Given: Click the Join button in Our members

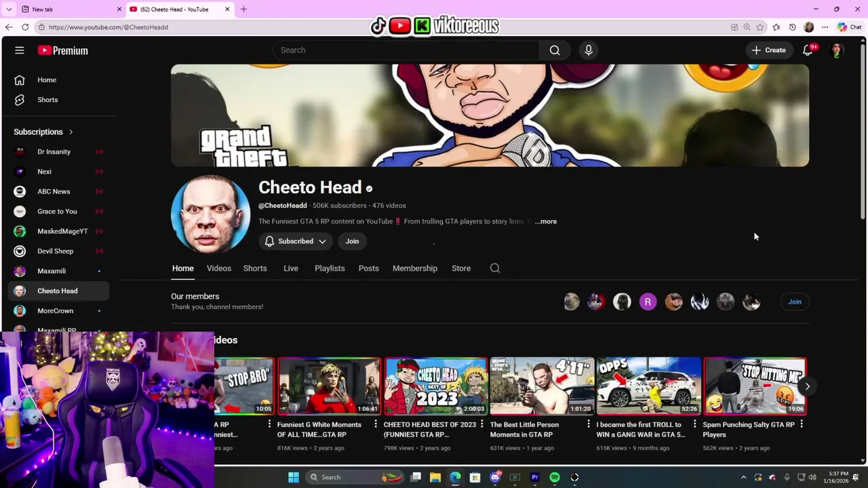Looking at the screenshot, I should tap(795, 302).
